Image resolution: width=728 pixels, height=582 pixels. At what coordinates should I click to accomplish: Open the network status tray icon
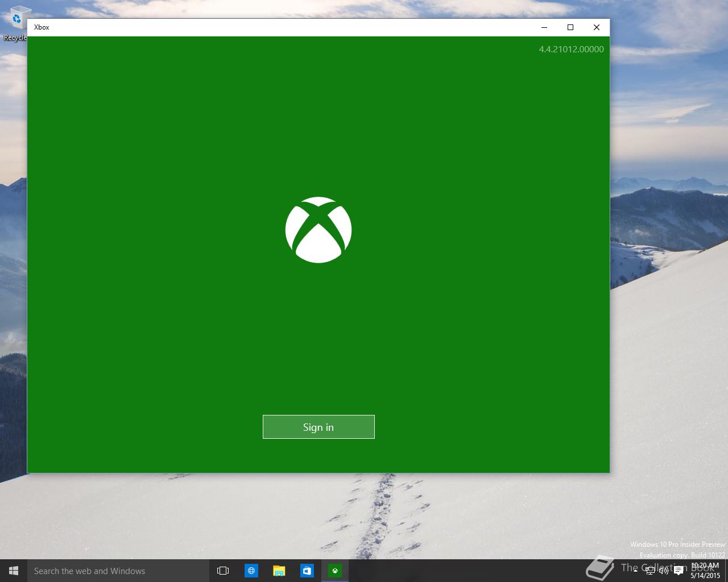[x=650, y=571]
